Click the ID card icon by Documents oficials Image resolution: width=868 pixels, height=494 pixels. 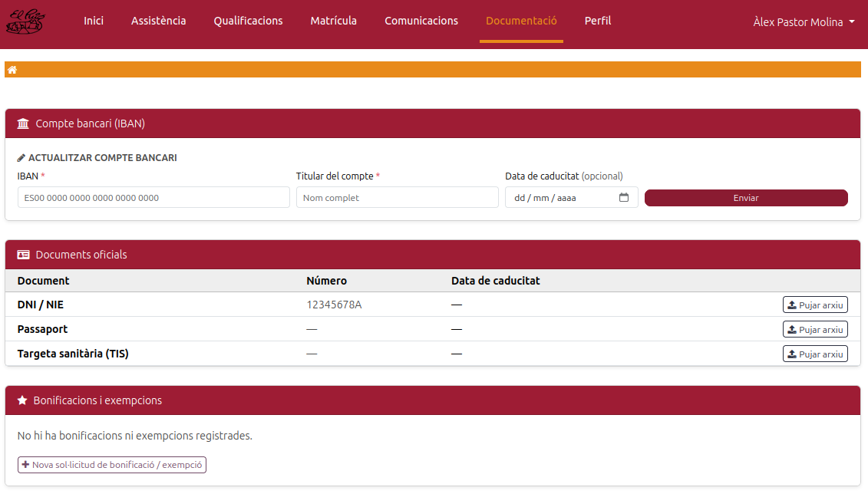click(23, 255)
